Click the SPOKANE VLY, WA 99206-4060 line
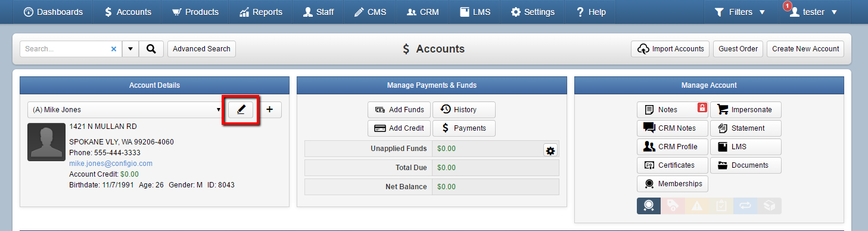The height and width of the screenshot is (231, 868). click(122, 142)
